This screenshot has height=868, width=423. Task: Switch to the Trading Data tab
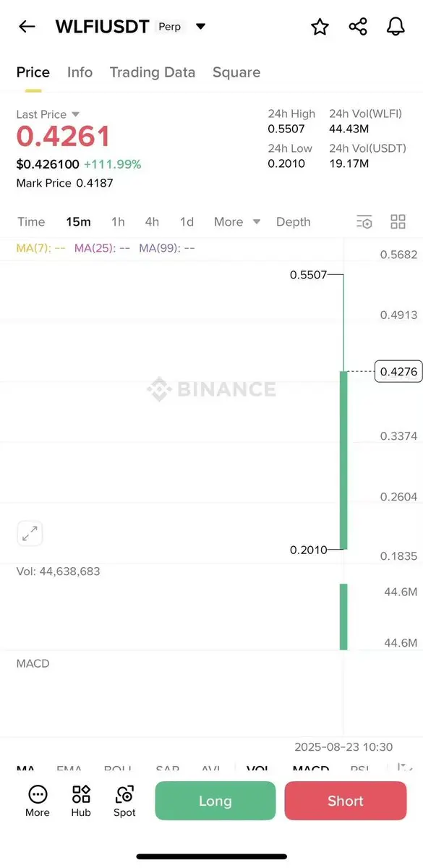pos(153,72)
